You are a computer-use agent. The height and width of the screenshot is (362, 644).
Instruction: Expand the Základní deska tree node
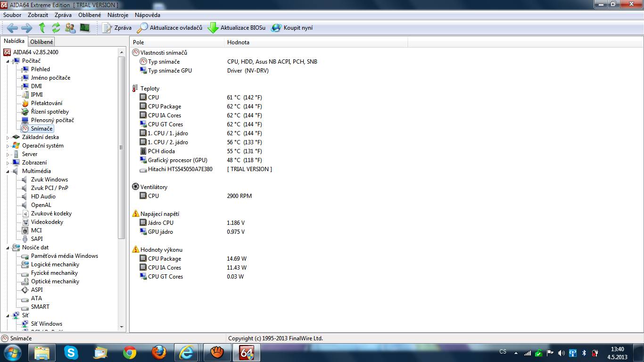point(8,137)
